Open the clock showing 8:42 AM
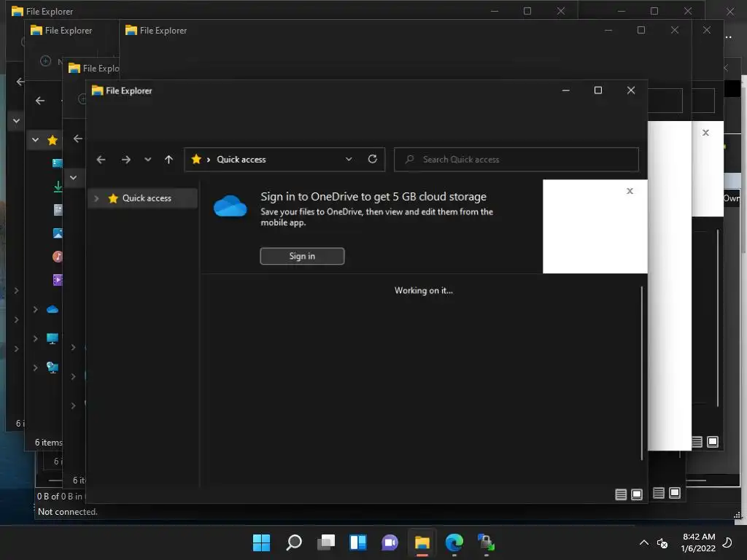Screen dimensions: 747x560 pos(698,542)
